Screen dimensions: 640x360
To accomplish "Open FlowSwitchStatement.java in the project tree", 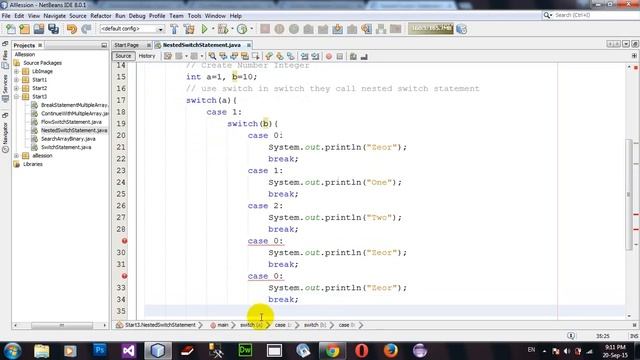I will pos(71,122).
